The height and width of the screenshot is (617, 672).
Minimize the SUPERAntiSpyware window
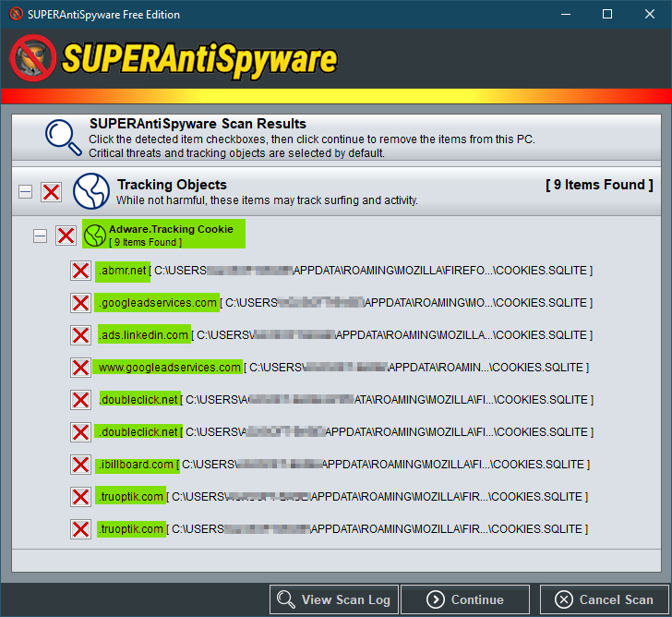click(566, 14)
